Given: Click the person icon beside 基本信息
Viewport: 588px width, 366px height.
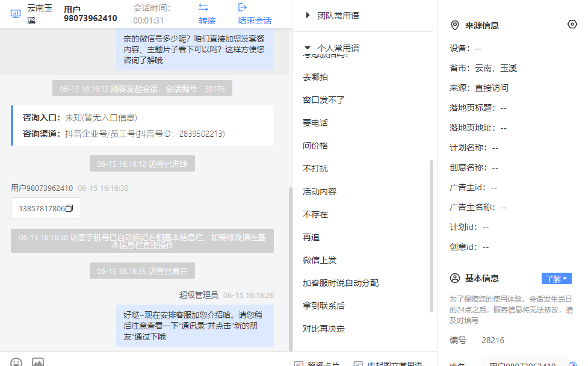Looking at the screenshot, I should [455, 278].
